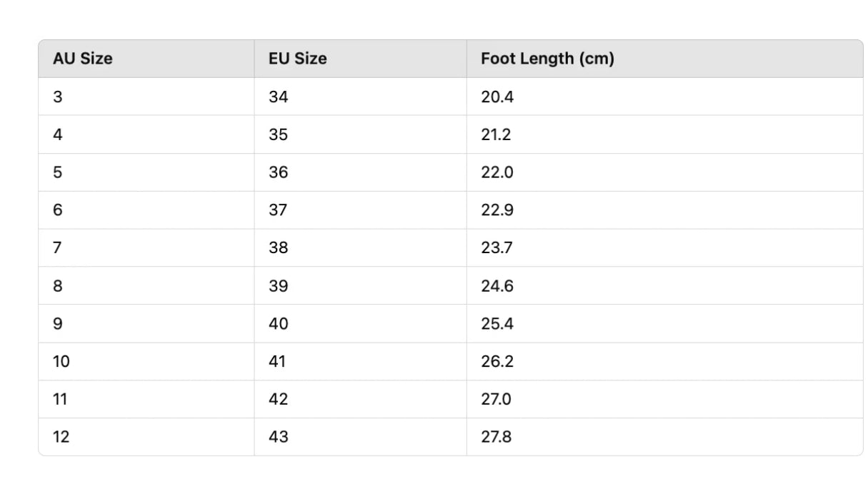Viewport: 868px width, 497px height.
Task: Click the AU Size column header
Action: point(146,59)
